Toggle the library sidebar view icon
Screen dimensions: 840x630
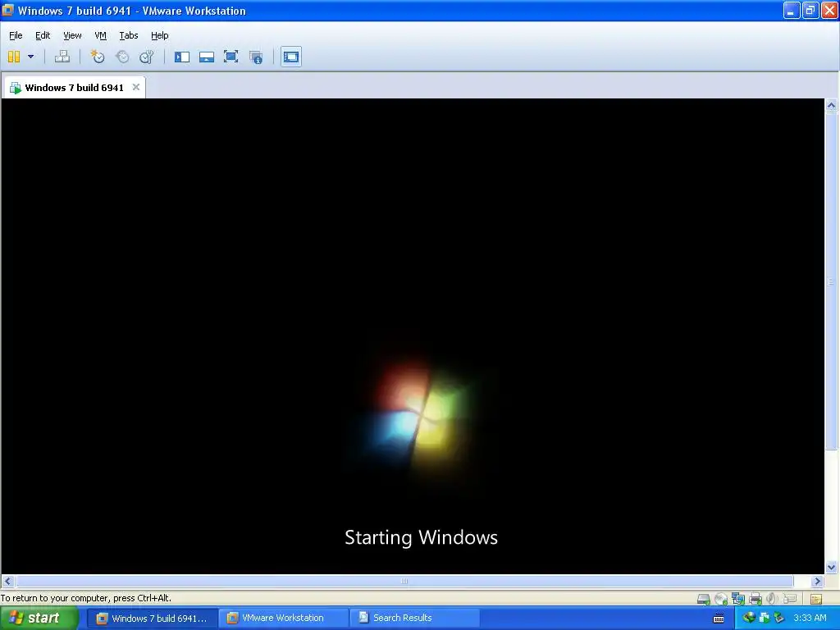tap(182, 57)
